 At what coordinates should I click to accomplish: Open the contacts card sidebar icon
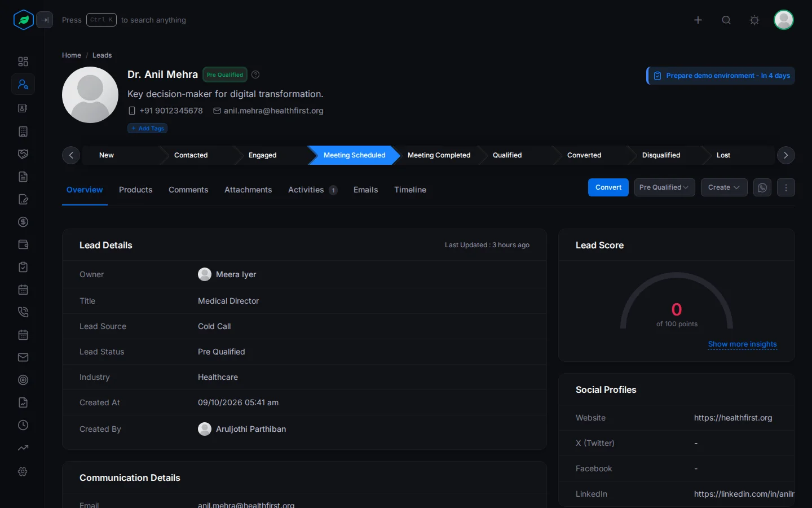click(23, 108)
